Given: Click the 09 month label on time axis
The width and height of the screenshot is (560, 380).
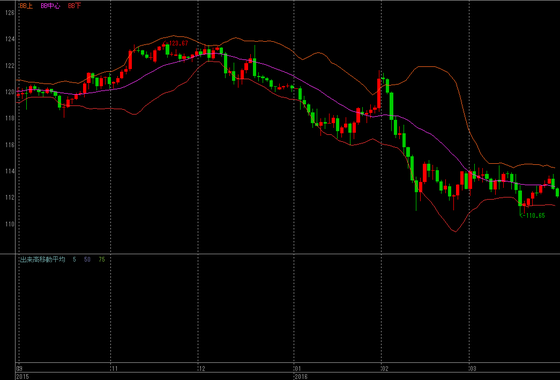Looking at the screenshot, I should pyautogui.click(x=19, y=368).
